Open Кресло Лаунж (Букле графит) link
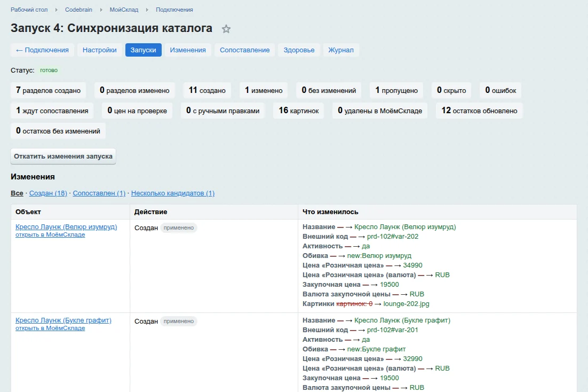Viewport: 588px width, 392px height. [x=63, y=320]
